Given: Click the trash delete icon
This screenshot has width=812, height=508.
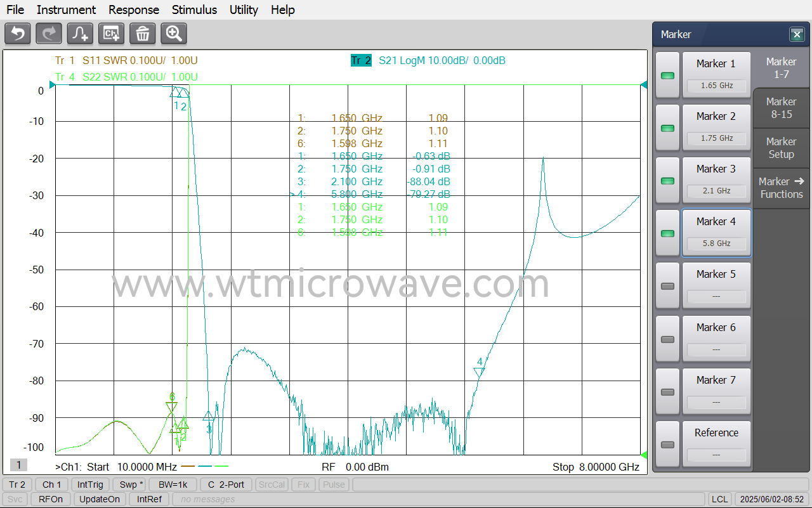Looking at the screenshot, I should [x=143, y=34].
